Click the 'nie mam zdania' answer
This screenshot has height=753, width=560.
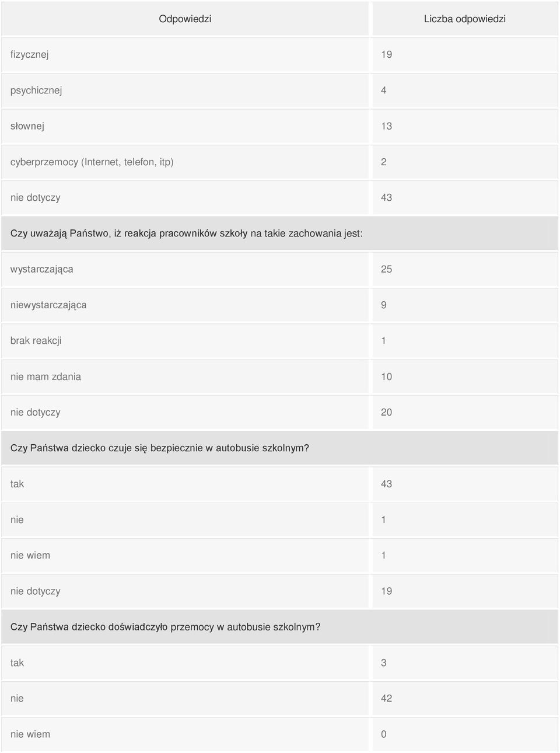coord(45,376)
